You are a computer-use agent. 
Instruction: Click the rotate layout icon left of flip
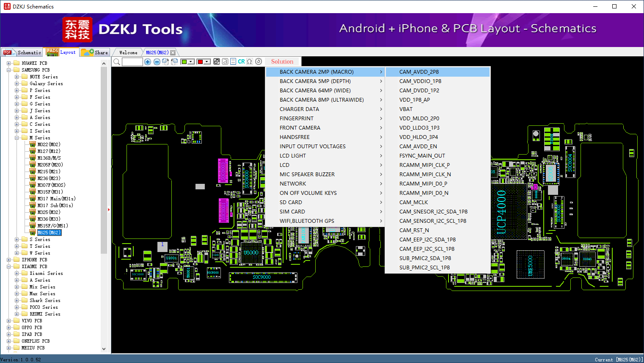coord(165,62)
